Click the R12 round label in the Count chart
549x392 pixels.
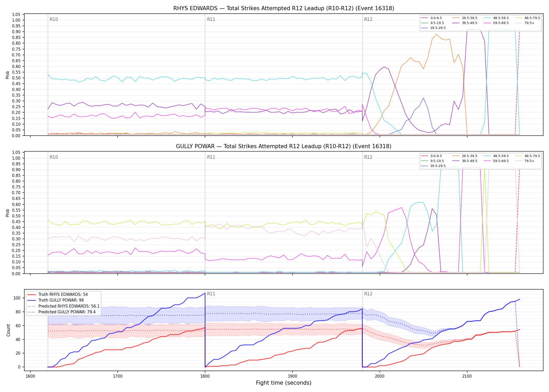(x=368, y=294)
